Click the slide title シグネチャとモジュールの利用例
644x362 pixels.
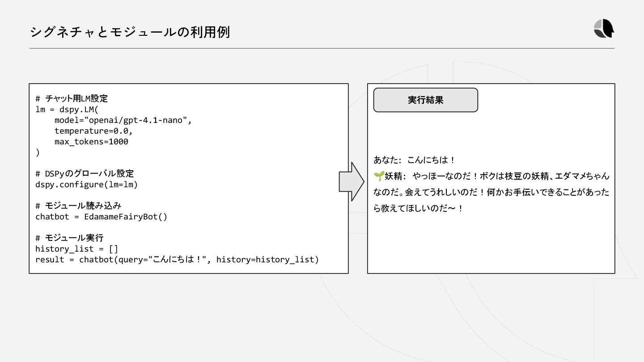130,32
